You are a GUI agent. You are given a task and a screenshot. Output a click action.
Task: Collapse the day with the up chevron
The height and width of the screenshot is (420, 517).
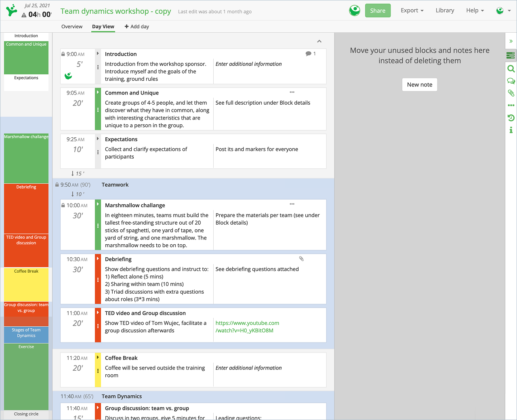pyautogui.click(x=319, y=41)
